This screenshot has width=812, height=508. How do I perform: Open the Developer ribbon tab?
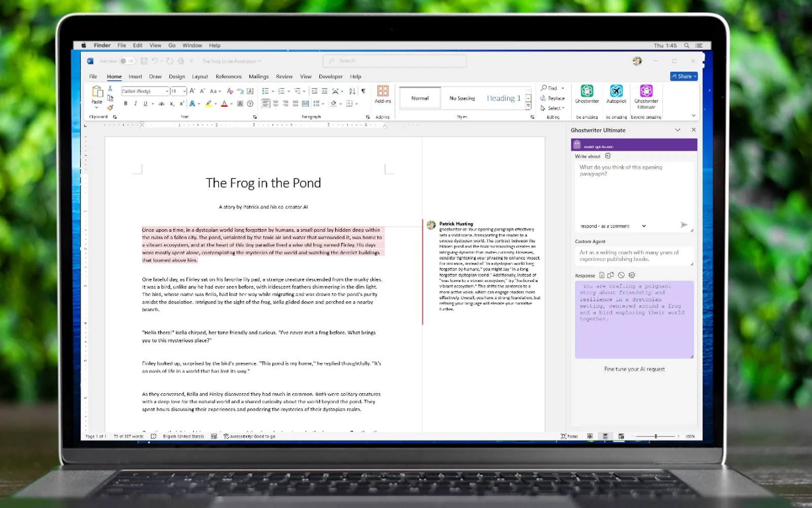pyautogui.click(x=330, y=77)
